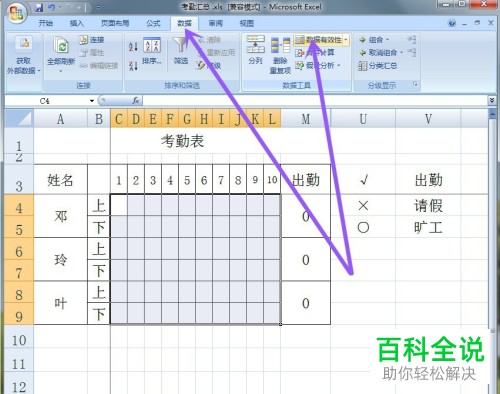The height and width of the screenshot is (394, 500).
Task: Open the Name Box dropdown arrow
Action: coord(92,101)
